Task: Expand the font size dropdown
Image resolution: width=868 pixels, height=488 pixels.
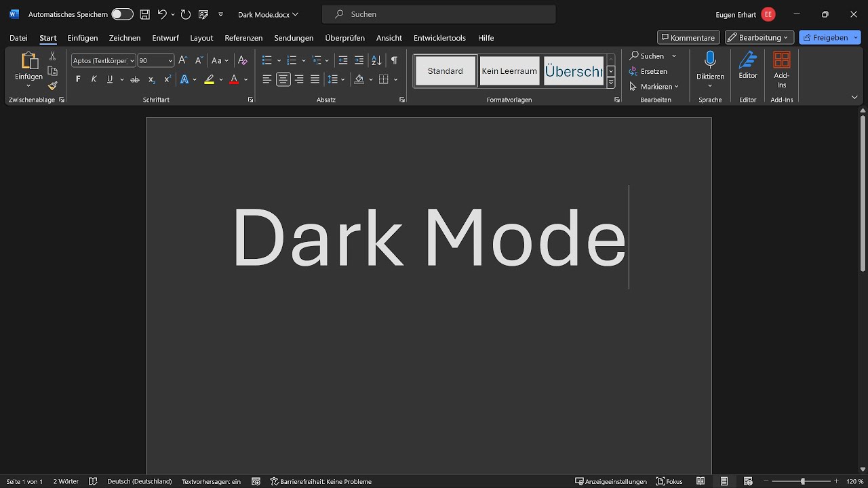Action: [170, 60]
